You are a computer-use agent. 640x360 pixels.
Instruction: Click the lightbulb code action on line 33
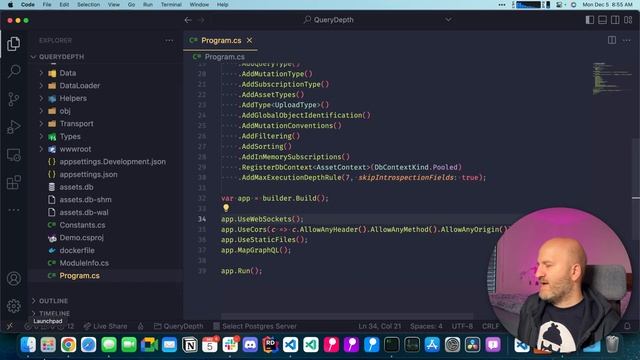point(226,208)
